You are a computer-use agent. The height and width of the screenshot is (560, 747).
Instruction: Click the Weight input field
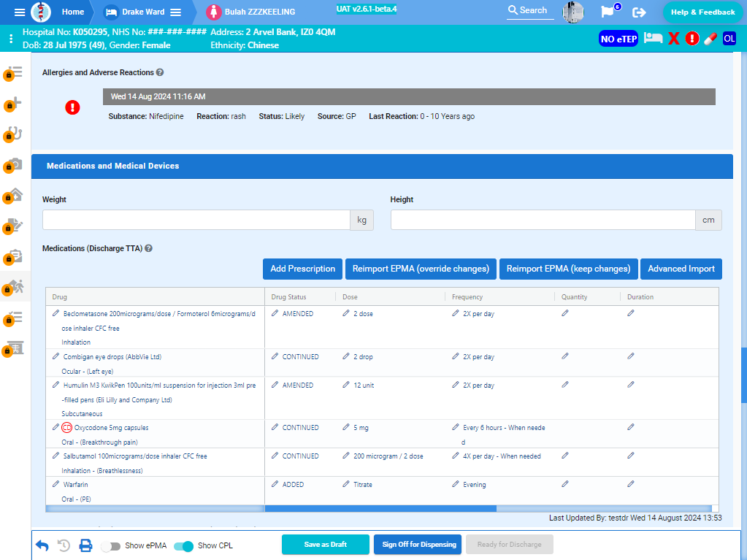click(196, 220)
